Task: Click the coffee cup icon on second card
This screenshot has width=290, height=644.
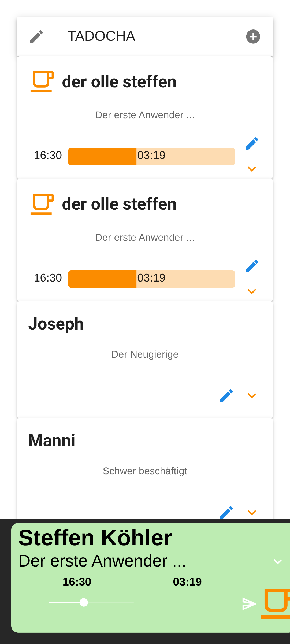Action: click(42, 204)
